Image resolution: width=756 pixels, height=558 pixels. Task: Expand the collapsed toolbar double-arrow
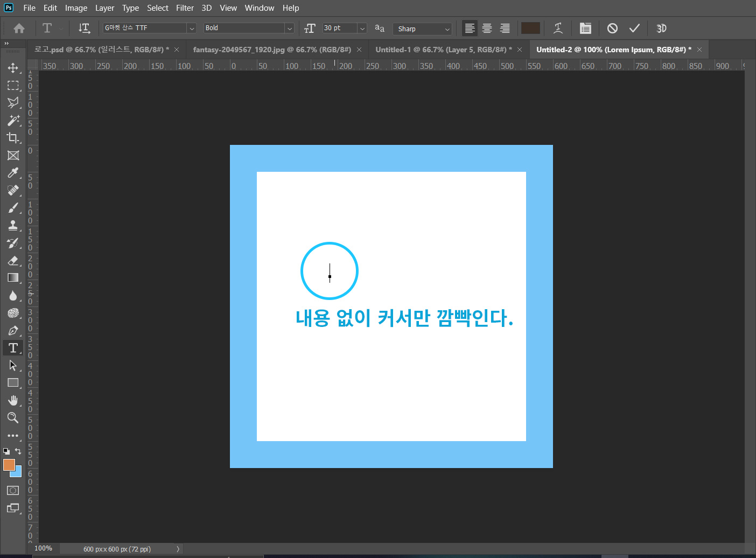pos(6,44)
